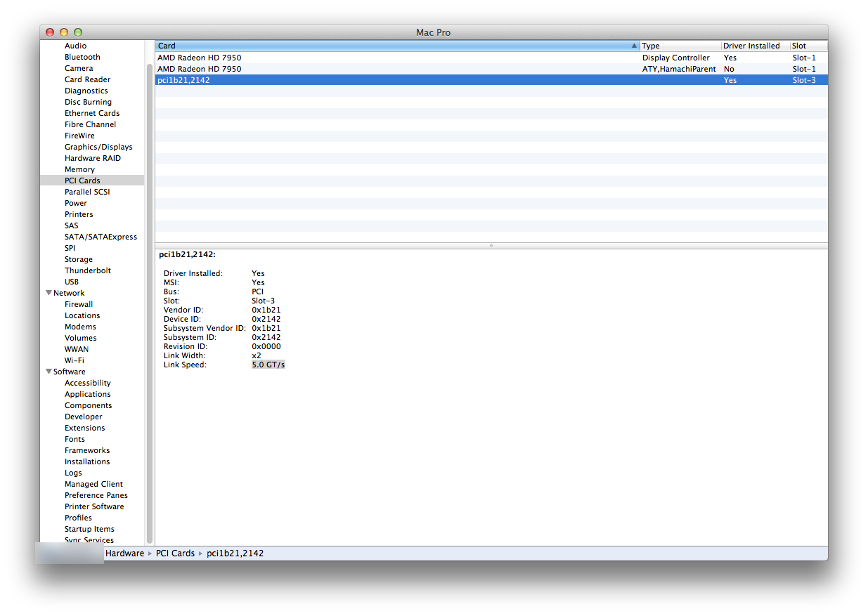Select the ATY,HamachiParent Radeon row
The image size is (868, 616).
pos(491,69)
